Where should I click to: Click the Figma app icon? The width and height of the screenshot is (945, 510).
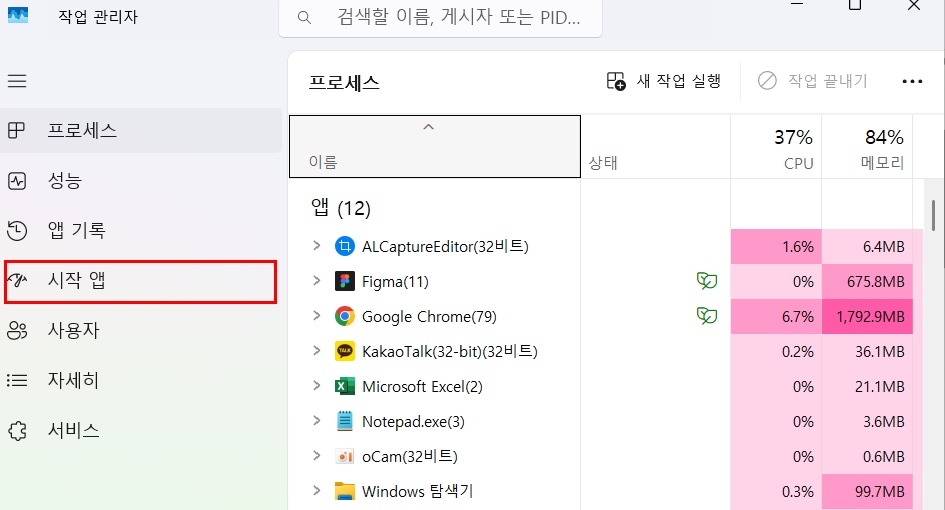[x=345, y=281]
